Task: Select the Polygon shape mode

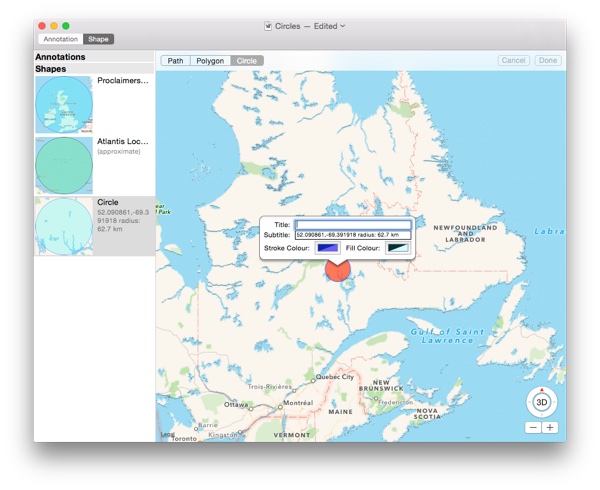Action: 209,61
